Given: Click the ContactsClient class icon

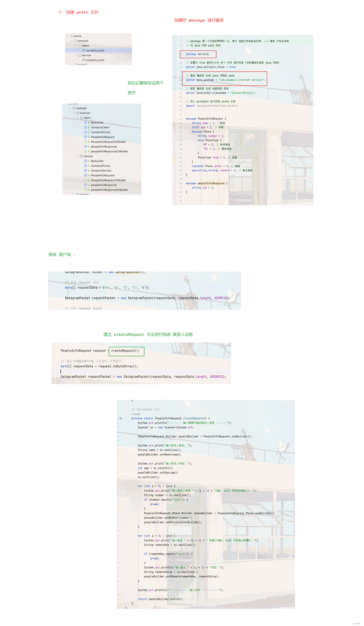Looking at the screenshot, I should pos(85,127).
